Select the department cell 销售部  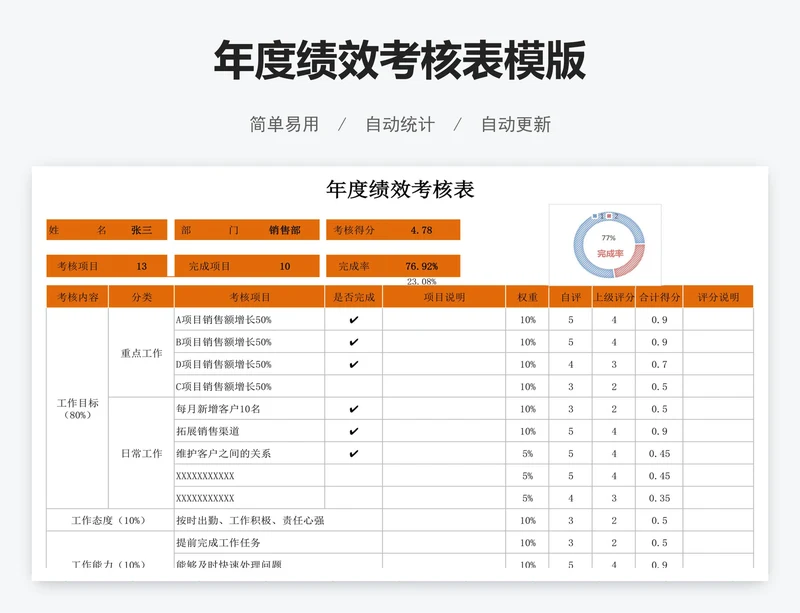coord(284,230)
